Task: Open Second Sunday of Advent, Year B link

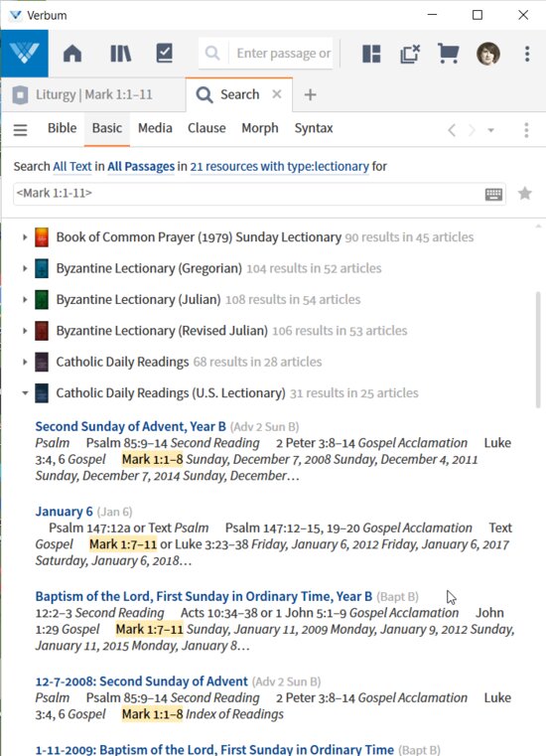Action: pos(131,427)
